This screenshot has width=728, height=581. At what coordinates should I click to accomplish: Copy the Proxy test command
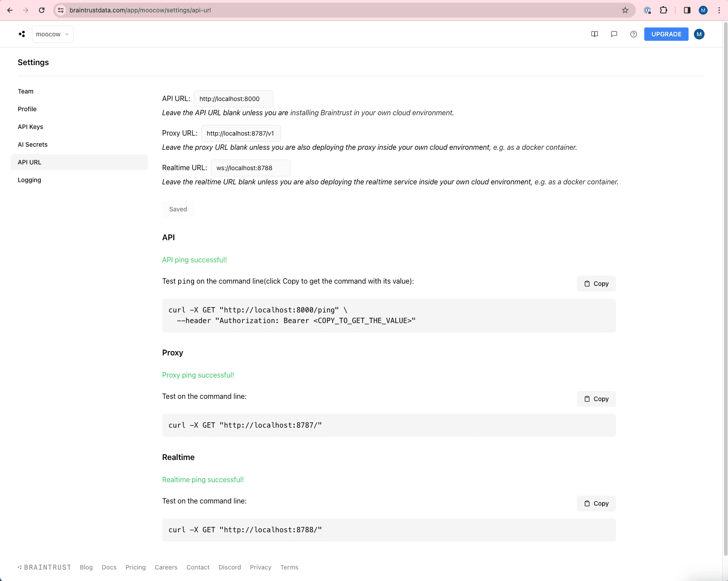click(596, 398)
